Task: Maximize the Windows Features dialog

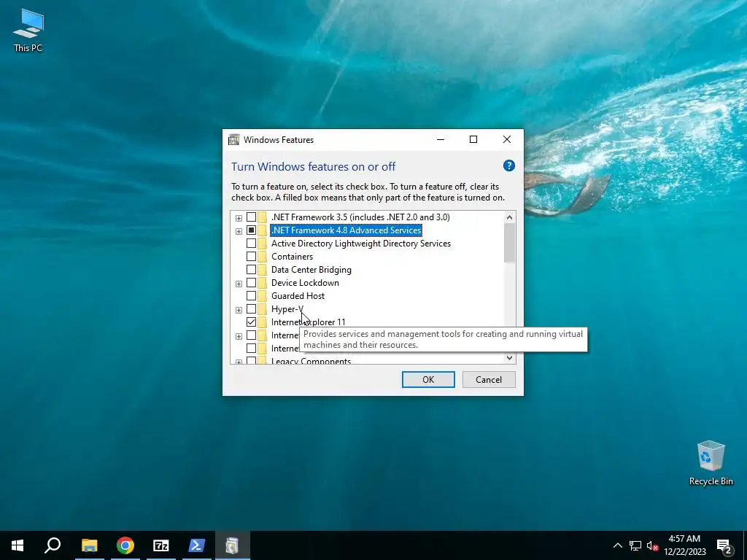Action: pyautogui.click(x=473, y=139)
